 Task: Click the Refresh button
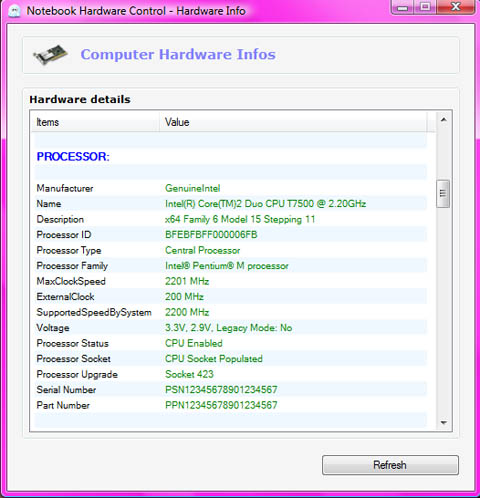point(390,465)
